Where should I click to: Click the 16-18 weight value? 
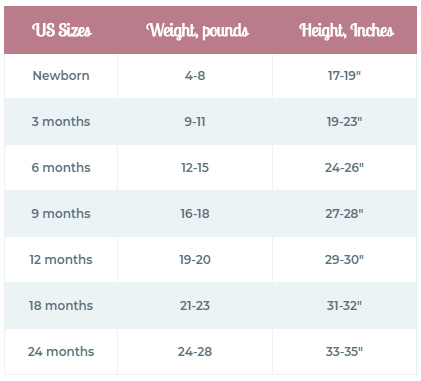point(195,214)
